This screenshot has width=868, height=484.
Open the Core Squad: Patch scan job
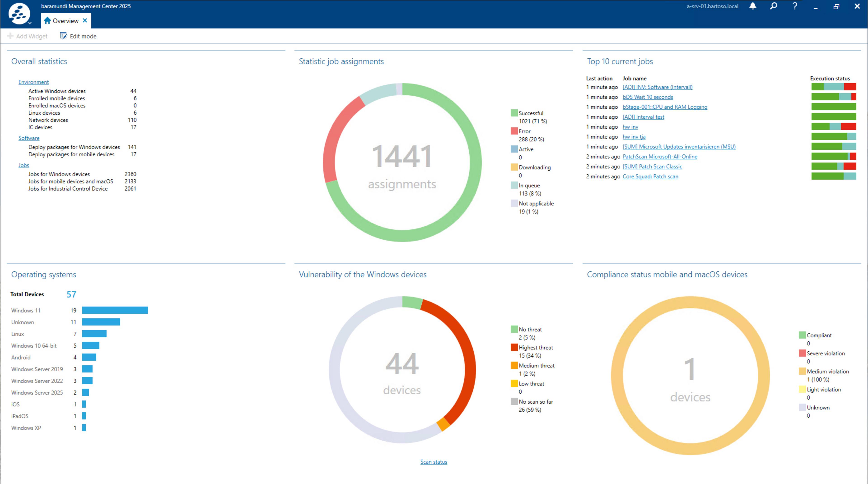click(651, 176)
